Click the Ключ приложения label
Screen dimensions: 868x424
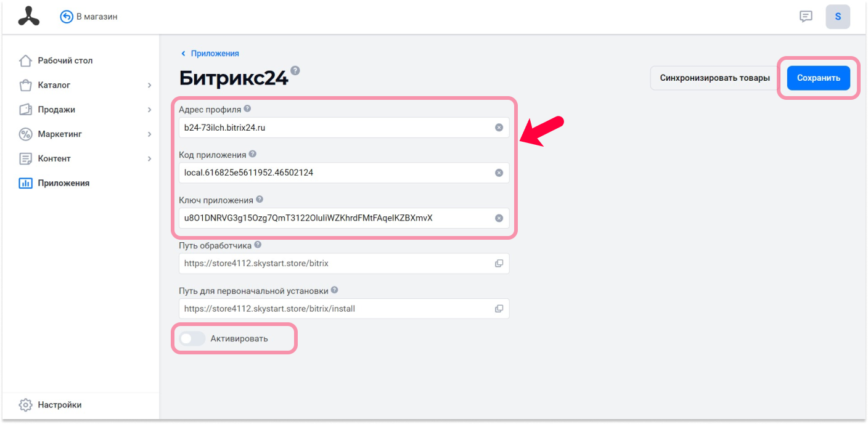216,200
